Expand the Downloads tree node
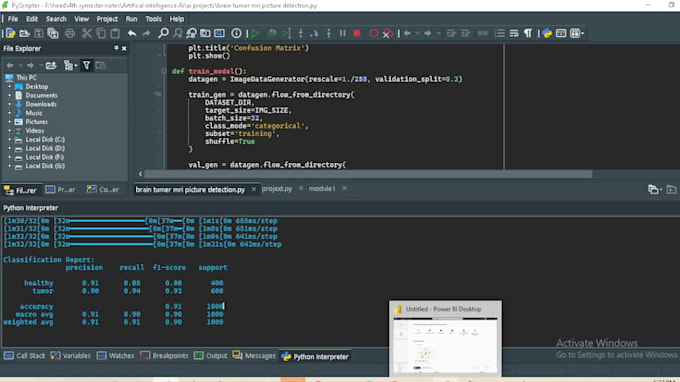 click(x=9, y=104)
